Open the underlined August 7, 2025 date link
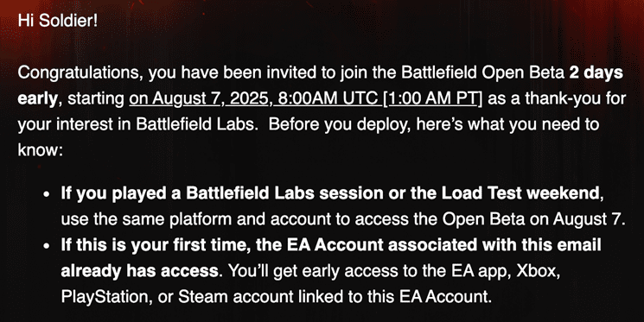The image size is (644, 322). click(306, 99)
